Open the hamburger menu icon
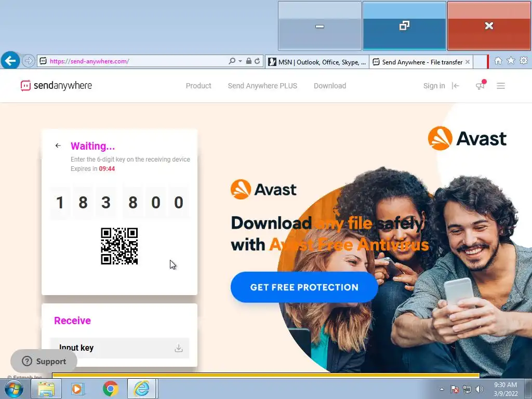Viewport: 532px width, 399px height. click(x=501, y=86)
